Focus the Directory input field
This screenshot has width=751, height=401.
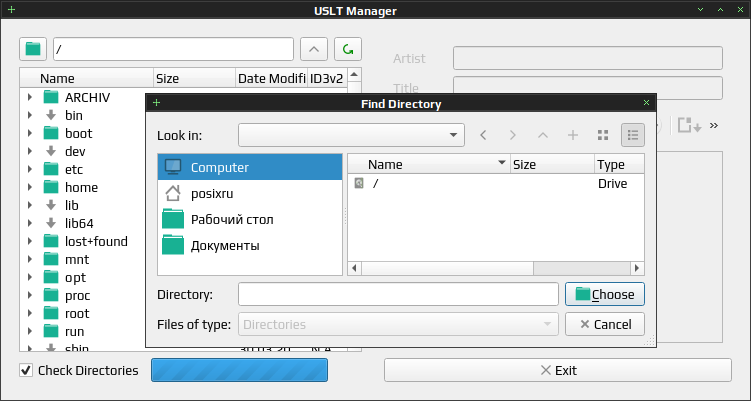point(398,294)
